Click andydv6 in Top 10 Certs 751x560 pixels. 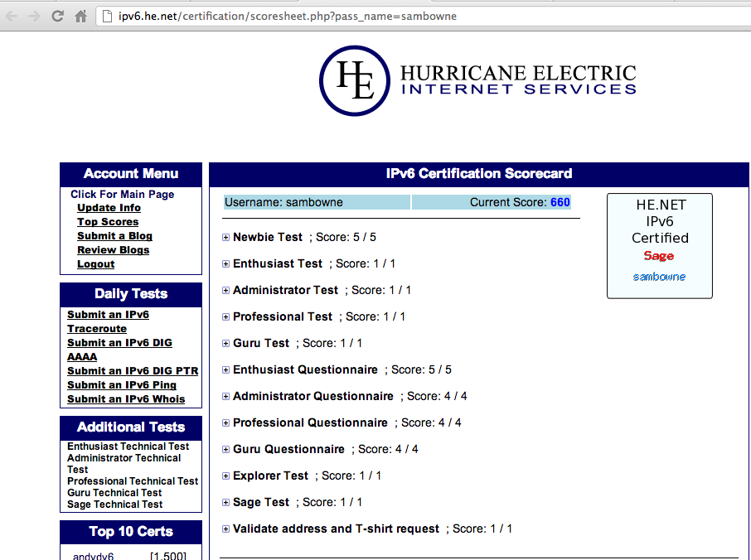pos(94,556)
